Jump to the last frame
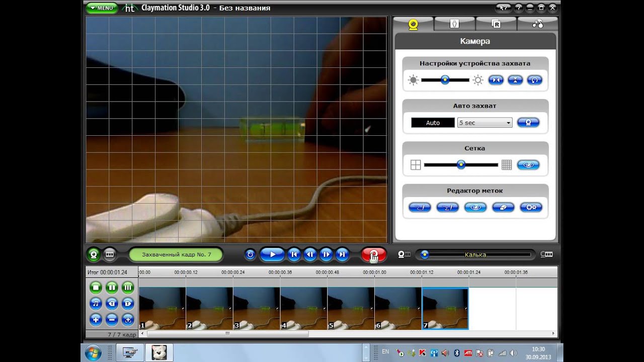The image size is (644, 362). click(x=342, y=254)
